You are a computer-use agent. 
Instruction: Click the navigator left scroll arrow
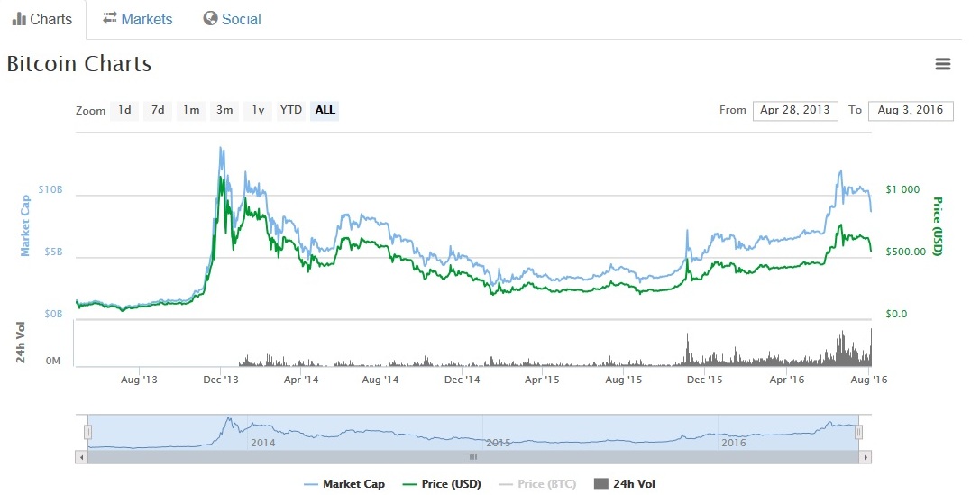(81, 457)
